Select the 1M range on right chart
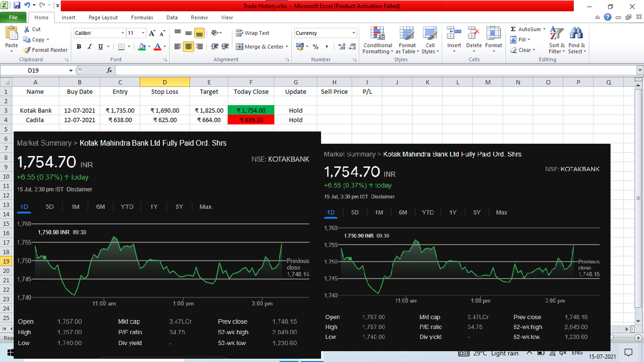 (x=379, y=212)
